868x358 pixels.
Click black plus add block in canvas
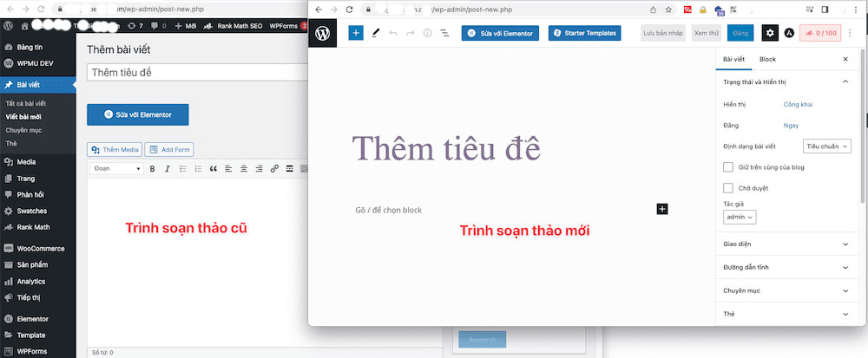[662, 209]
